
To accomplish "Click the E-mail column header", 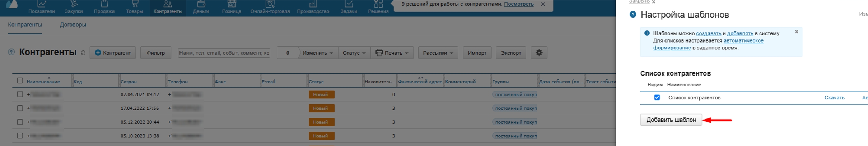I will (x=269, y=82).
